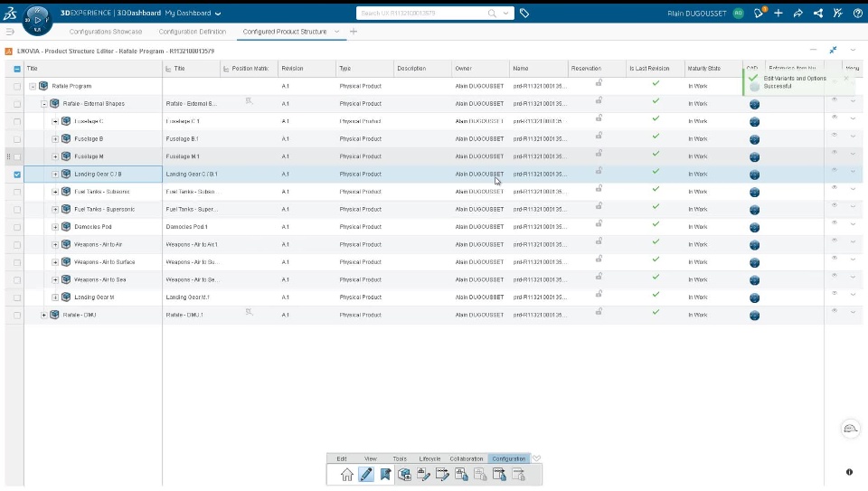This screenshot has width=868, height=491.
Task: Click the plus Add icon in top bar
Action: click(778, 13)
